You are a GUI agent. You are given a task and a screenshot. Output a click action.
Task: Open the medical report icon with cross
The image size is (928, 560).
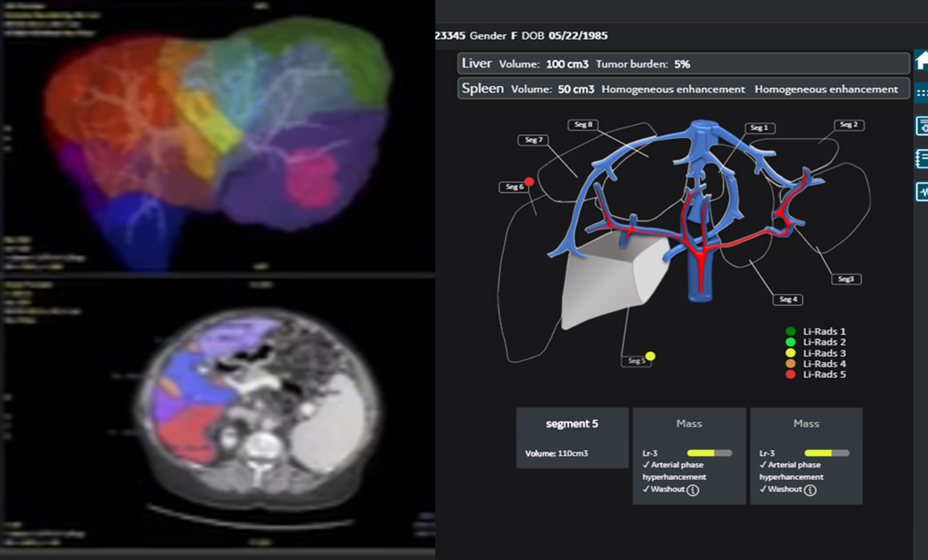(x=921, y=125)
